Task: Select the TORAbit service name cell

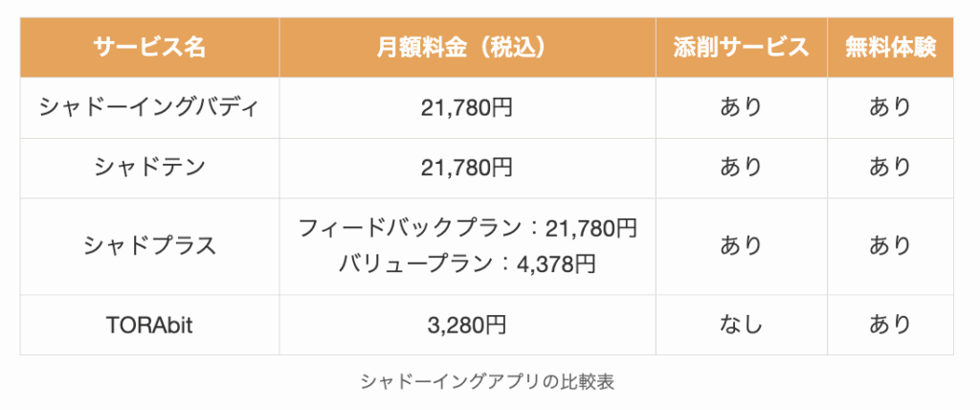Action: pyautogui.click(x=149, y=325)
